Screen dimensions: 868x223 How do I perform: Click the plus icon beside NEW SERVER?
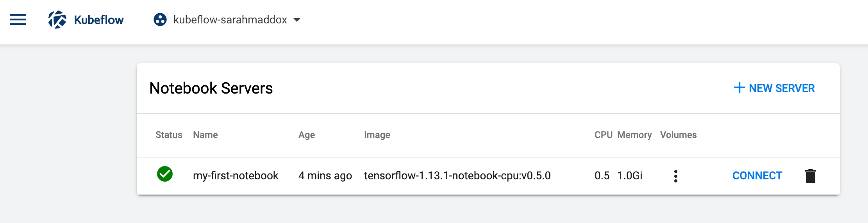click(739, 88)
